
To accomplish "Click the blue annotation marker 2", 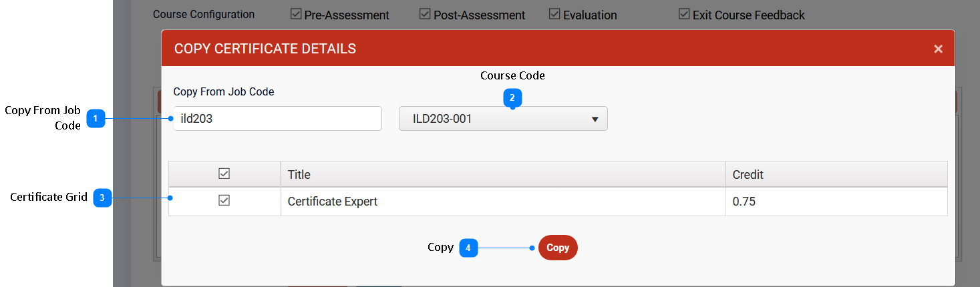I will click(512, 97).
